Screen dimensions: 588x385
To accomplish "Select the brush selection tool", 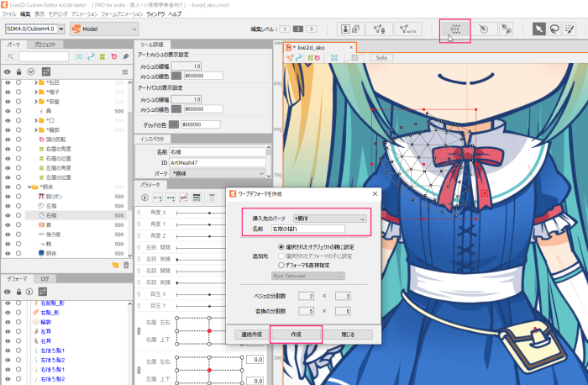I will [570, 29].
